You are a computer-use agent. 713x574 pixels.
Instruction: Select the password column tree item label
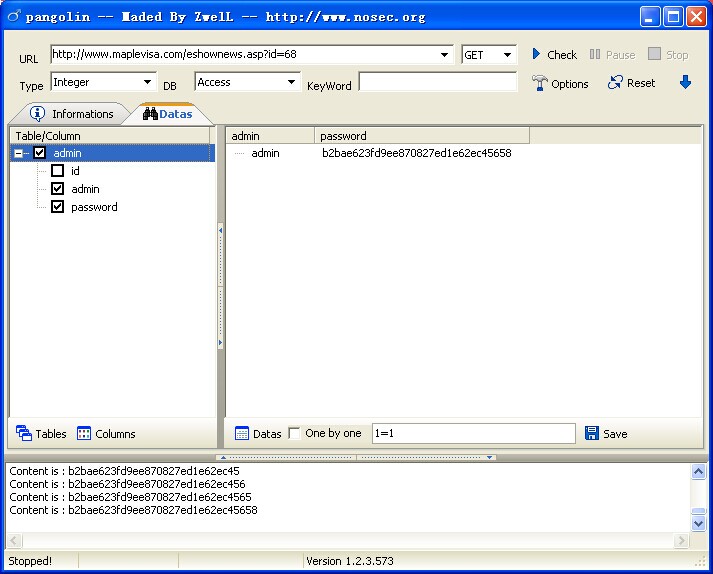point(94,207)
